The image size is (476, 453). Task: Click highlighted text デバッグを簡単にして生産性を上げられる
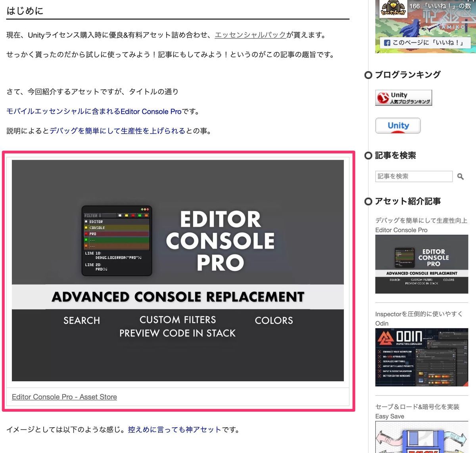(117, 131)
